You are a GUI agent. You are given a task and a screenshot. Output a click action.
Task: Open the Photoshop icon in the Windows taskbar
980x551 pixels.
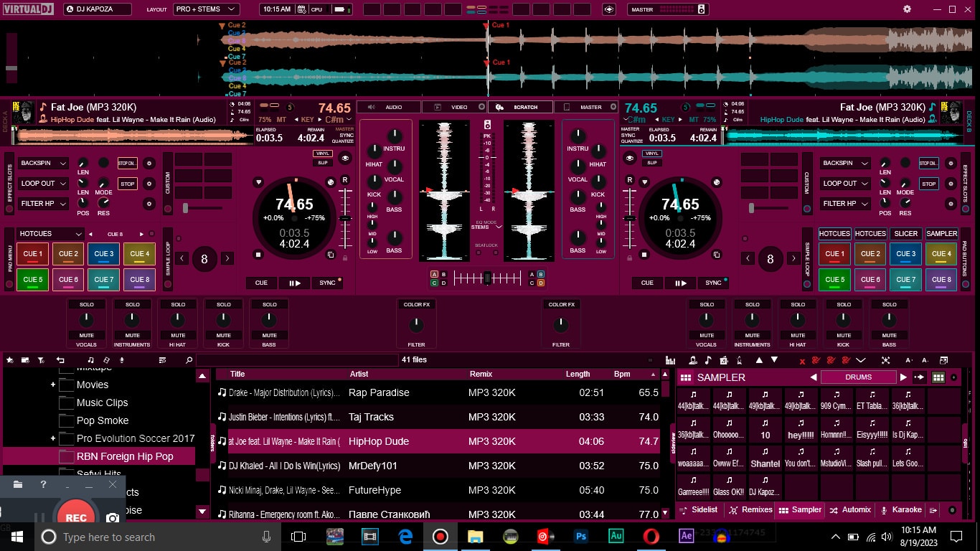pyautogui.click(x=581, y=537)
